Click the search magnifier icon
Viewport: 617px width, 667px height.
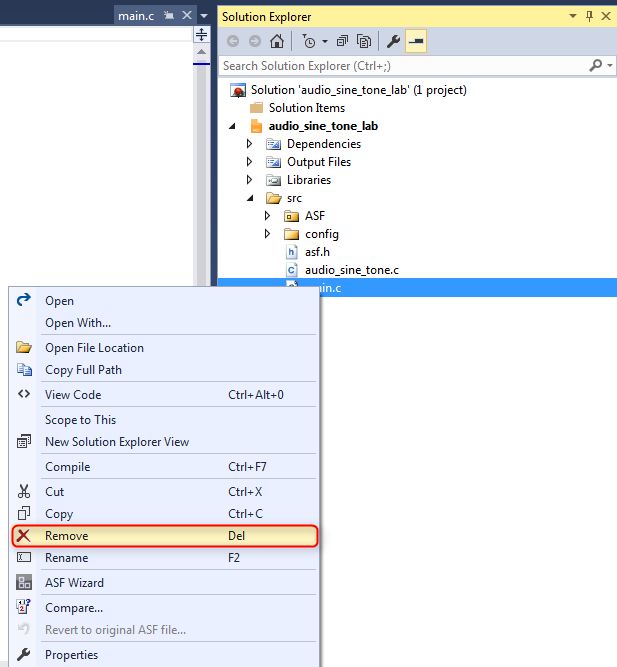coord(597,66)
